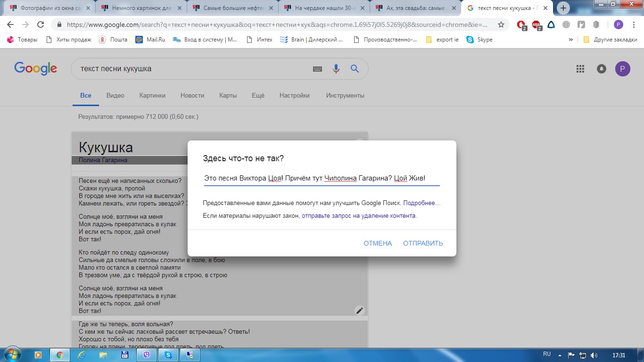Open Skype from the taskbar

click(168, 355)
